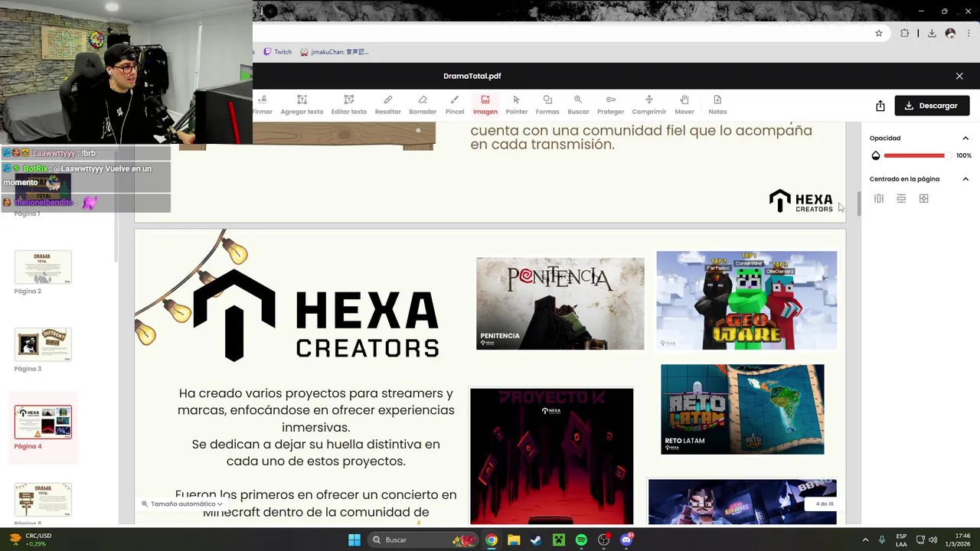The image size is (980, 551).
Task: Click the Firmar signature tool
Action: click(263, 105)
